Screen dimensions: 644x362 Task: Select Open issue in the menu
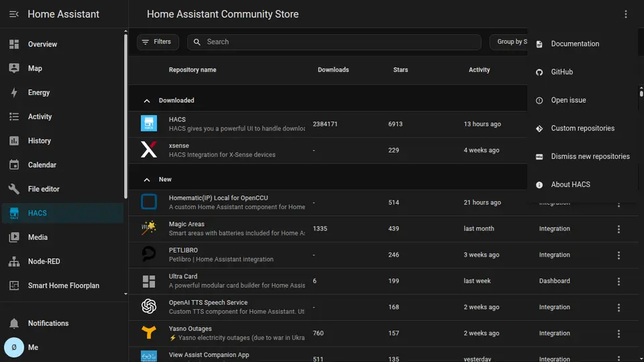[582, 100]
